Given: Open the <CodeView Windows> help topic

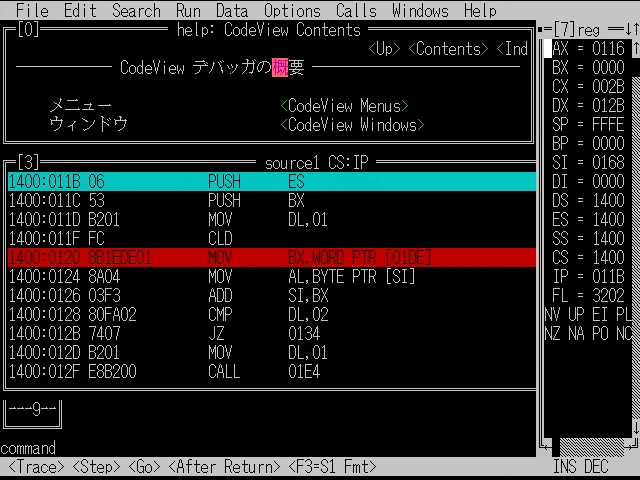Looking at the screenshot, I should (x=352, y=124).
